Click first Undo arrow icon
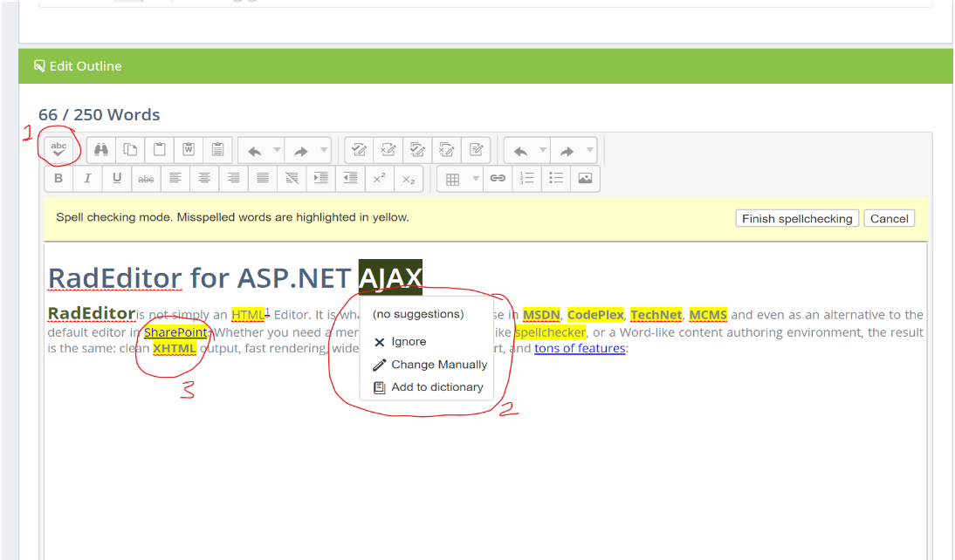This screenshot has height=560, width=955. 255,151
